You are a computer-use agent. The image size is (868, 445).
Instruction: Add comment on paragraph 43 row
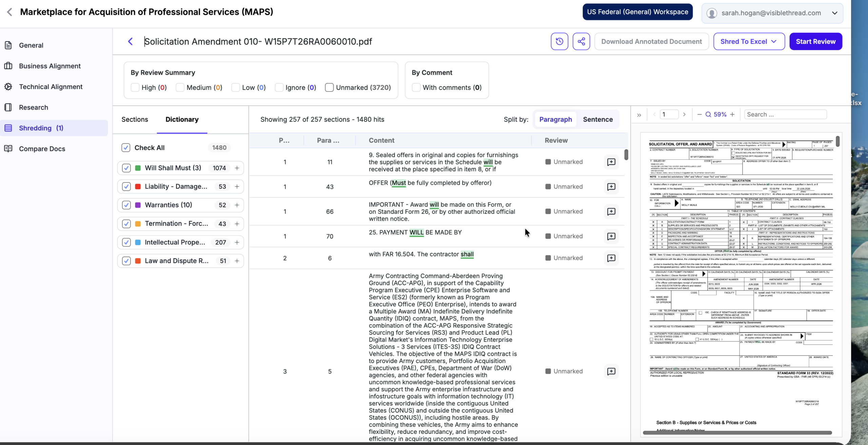611,187
